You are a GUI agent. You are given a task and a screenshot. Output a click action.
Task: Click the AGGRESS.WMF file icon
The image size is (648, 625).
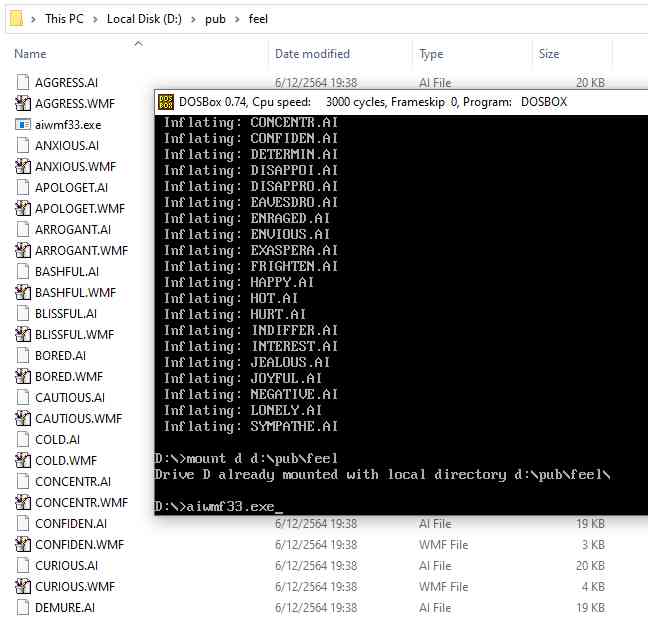click(24, 104)
